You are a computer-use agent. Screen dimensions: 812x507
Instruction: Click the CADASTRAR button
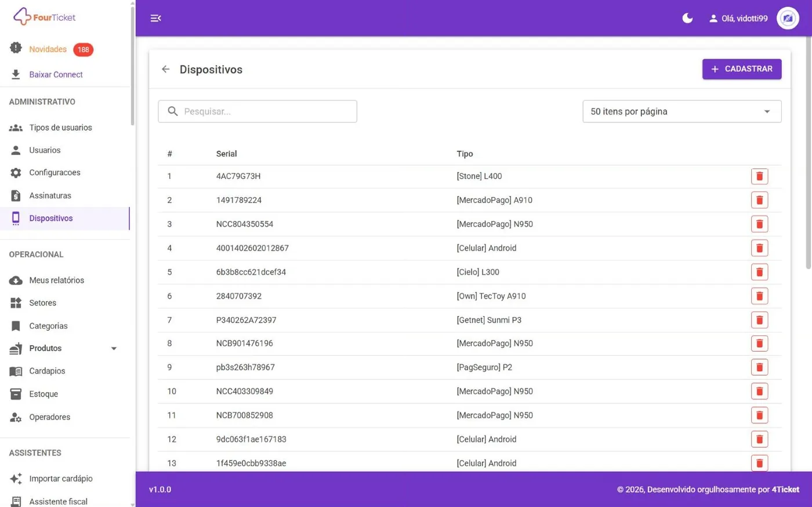[742, 69]
